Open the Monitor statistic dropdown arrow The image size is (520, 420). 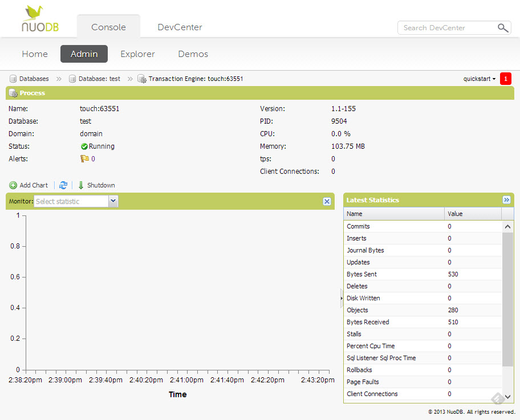click(x=113, y=201)
